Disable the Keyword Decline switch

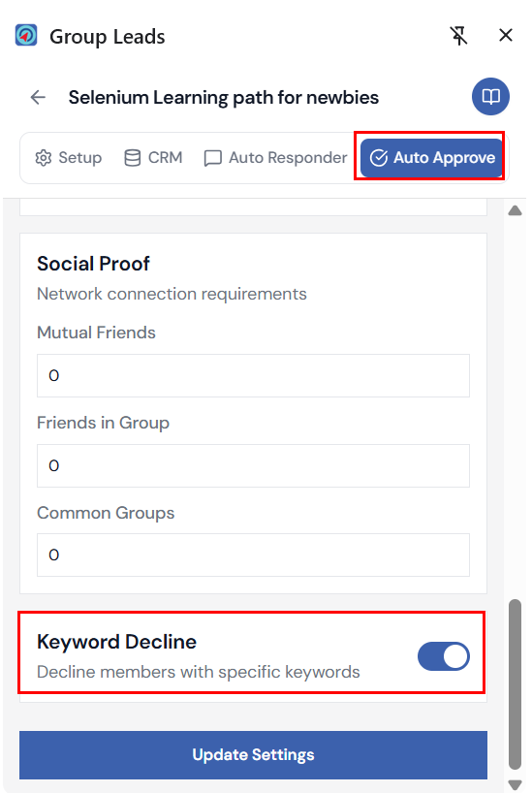(x=444, y=656)
